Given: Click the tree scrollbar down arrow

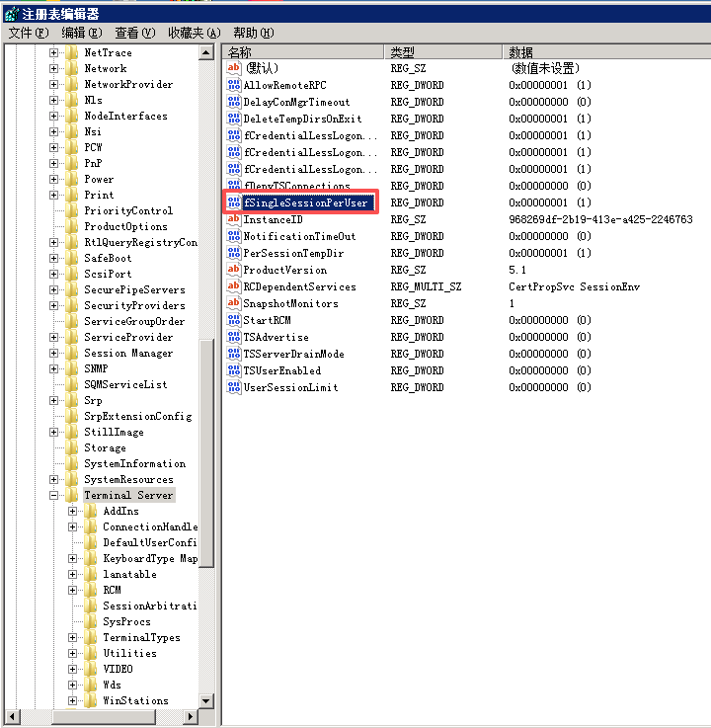Looking at the screenshot, I should tap(206, 700).
